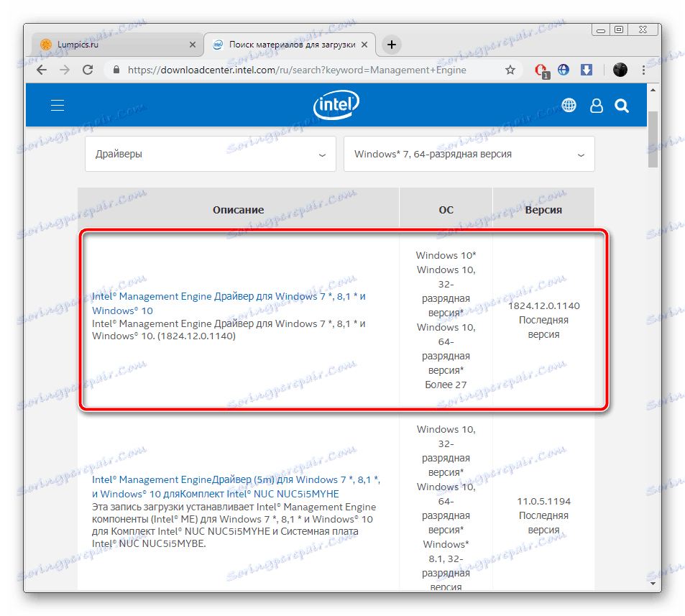
Task: Switch to the Lumpics.ru tab
Action: point(117,45)
